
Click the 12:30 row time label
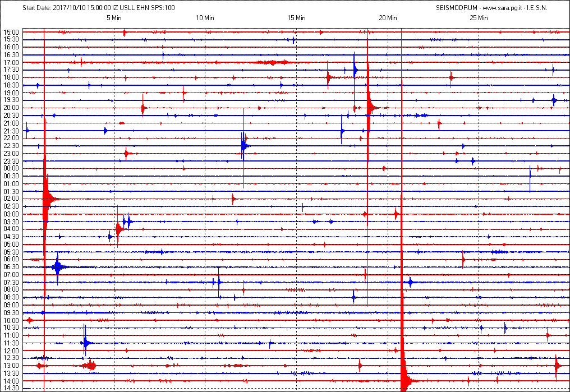pyautogui.click(x=11, y=358)
